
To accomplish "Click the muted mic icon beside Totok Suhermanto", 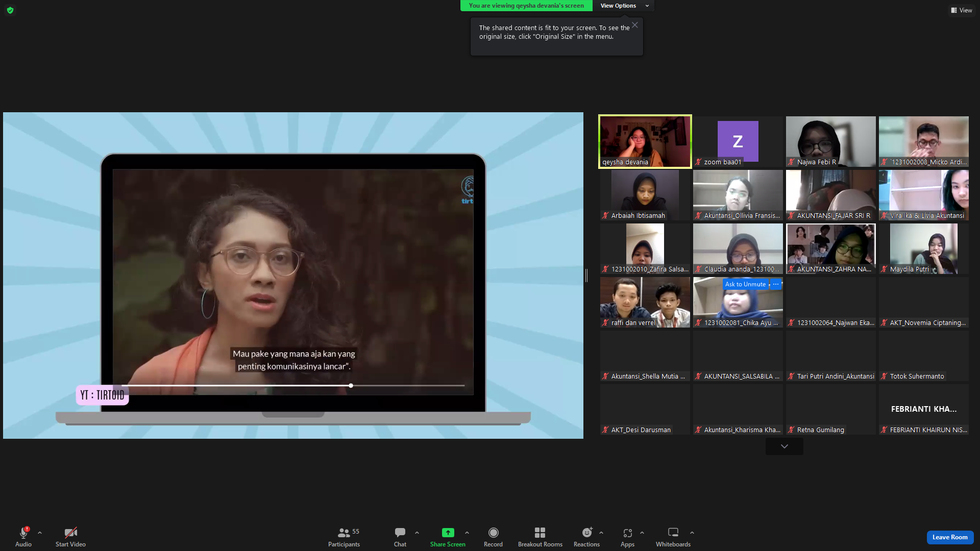I will 884,377.
